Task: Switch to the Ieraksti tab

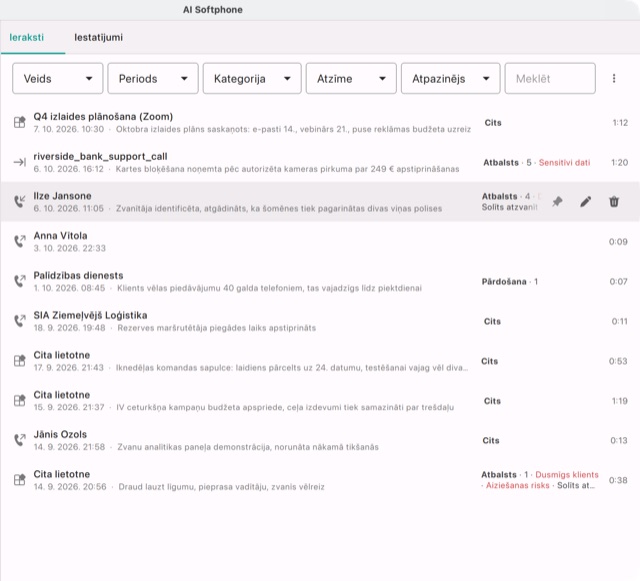Action: click(x=27, y=38)
